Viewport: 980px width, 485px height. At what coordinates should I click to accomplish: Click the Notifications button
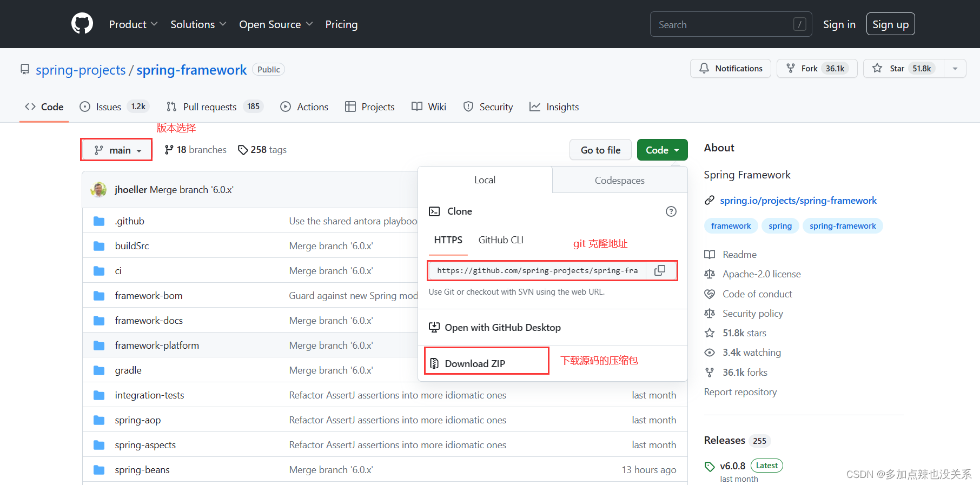click(730, 68)
